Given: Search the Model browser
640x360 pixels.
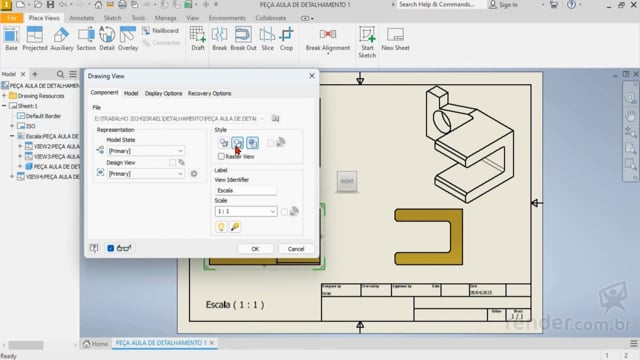Looking at the screenshot, I should click(60, 74).
